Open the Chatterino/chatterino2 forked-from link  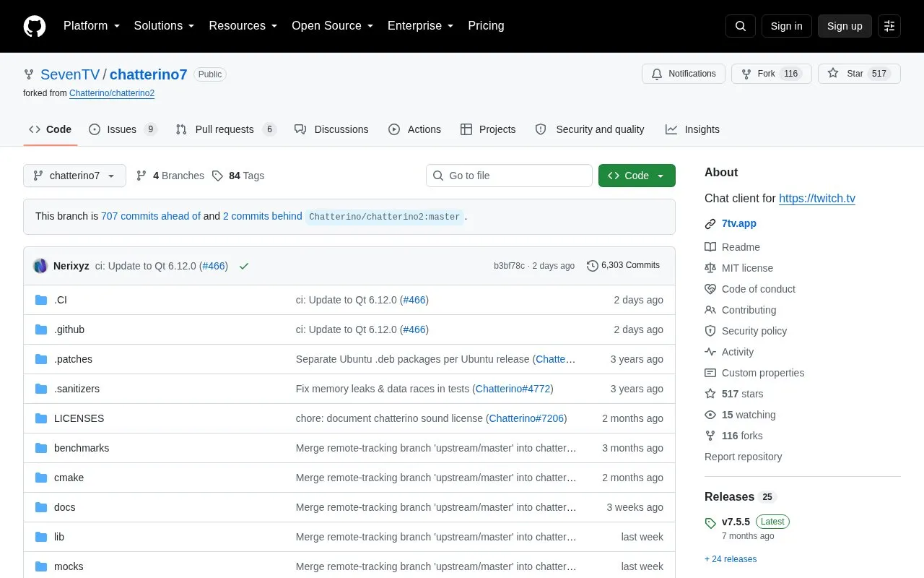[x=112, y=93]
